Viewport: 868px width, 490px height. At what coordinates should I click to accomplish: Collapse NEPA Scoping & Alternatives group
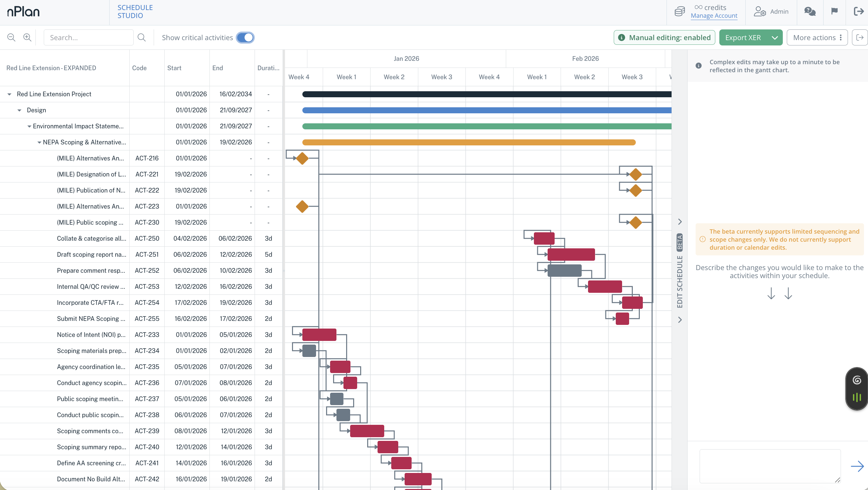tap(39, 142)
